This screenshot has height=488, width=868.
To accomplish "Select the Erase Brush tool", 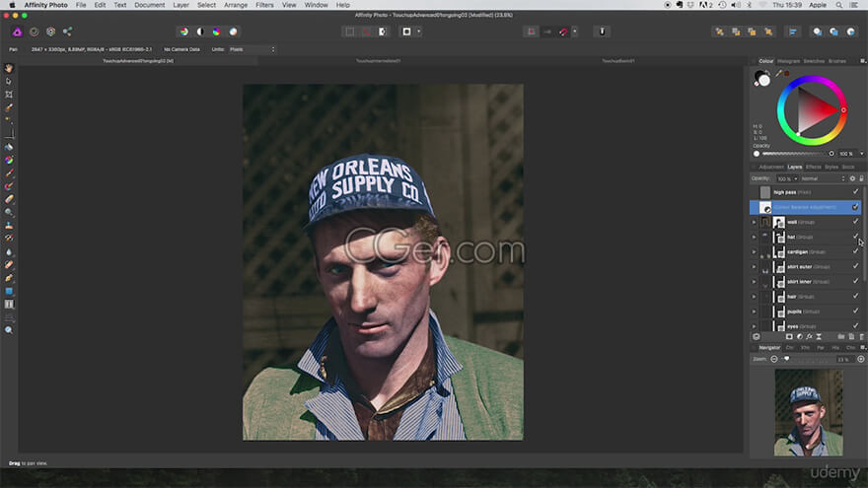I will 9,199.
